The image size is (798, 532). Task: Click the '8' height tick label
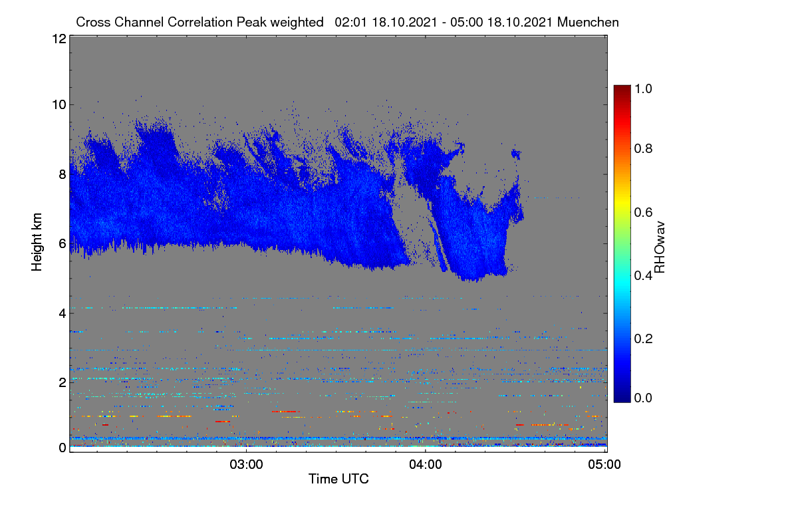tap(63, 174)
